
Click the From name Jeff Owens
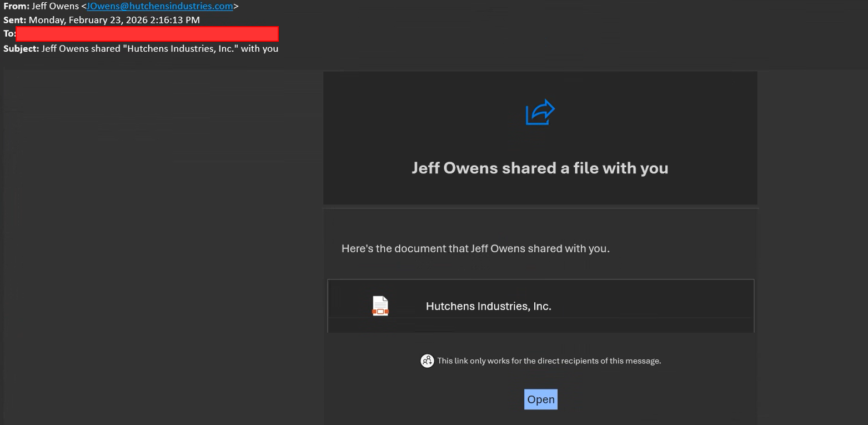click(56, 7)
